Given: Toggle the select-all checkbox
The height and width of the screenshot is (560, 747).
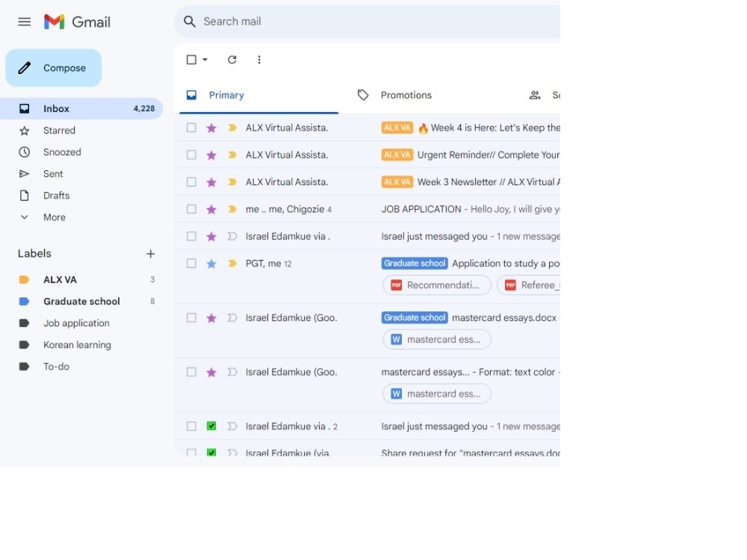Looking at the screenshot, I should click(x=191, y=60).
